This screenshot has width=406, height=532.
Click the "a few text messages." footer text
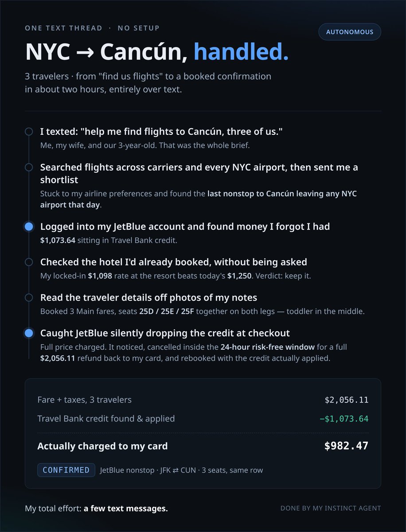[126, 509]
